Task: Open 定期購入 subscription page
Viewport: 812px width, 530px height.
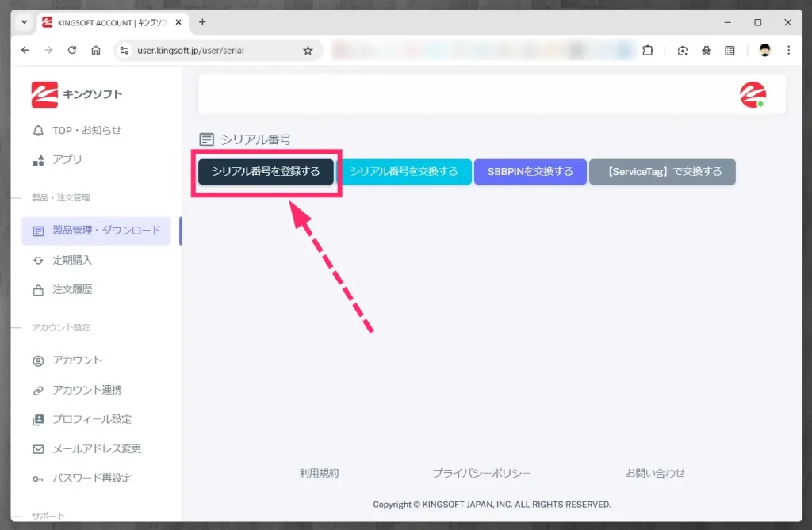Action: coord(72,260)
